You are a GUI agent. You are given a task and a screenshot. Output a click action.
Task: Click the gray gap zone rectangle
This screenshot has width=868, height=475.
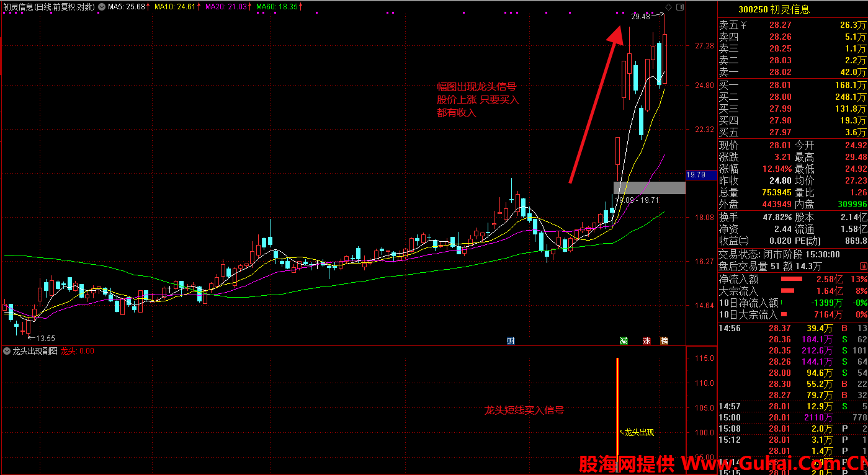pyautogui.click(x=649, y=187)
